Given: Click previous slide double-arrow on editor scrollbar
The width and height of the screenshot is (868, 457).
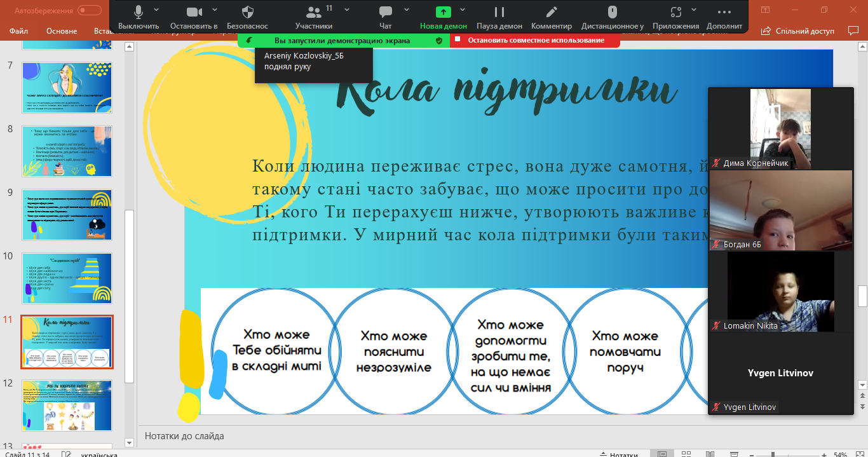Looking at the screenshot, I should click(x=862, y=397).
